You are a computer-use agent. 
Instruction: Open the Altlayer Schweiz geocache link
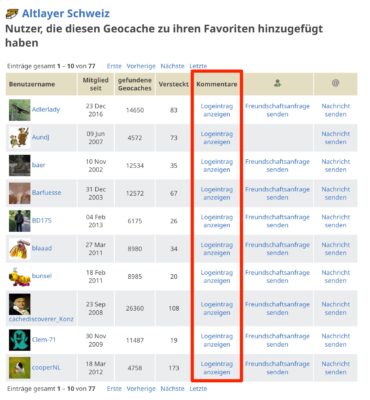(66, 14)
